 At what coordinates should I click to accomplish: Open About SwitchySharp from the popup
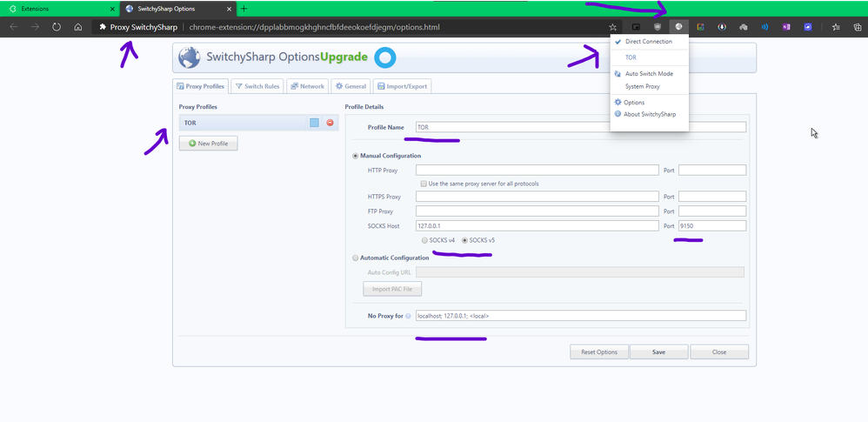tap(650, 114)
